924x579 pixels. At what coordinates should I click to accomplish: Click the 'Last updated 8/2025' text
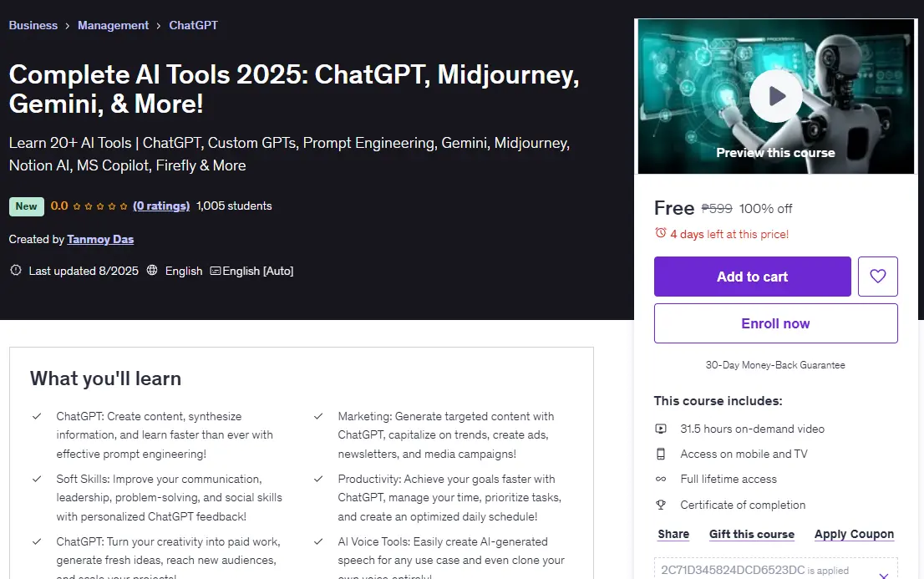(x=84, y=271)
